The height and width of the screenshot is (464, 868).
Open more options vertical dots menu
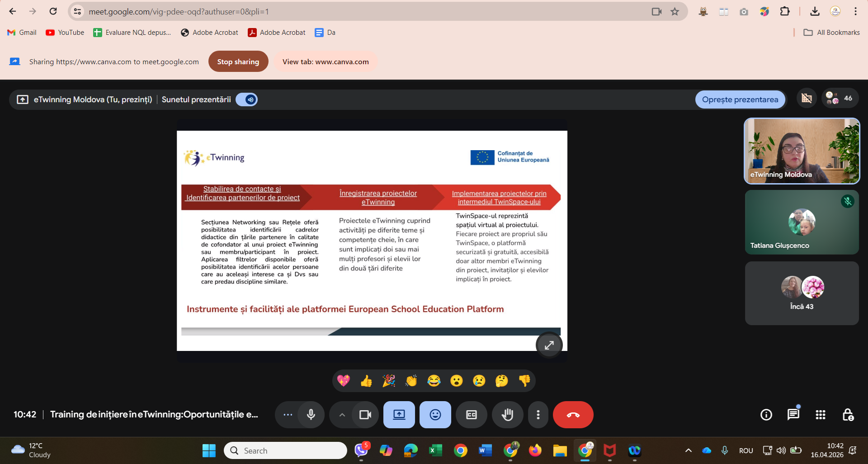(538, 415)
